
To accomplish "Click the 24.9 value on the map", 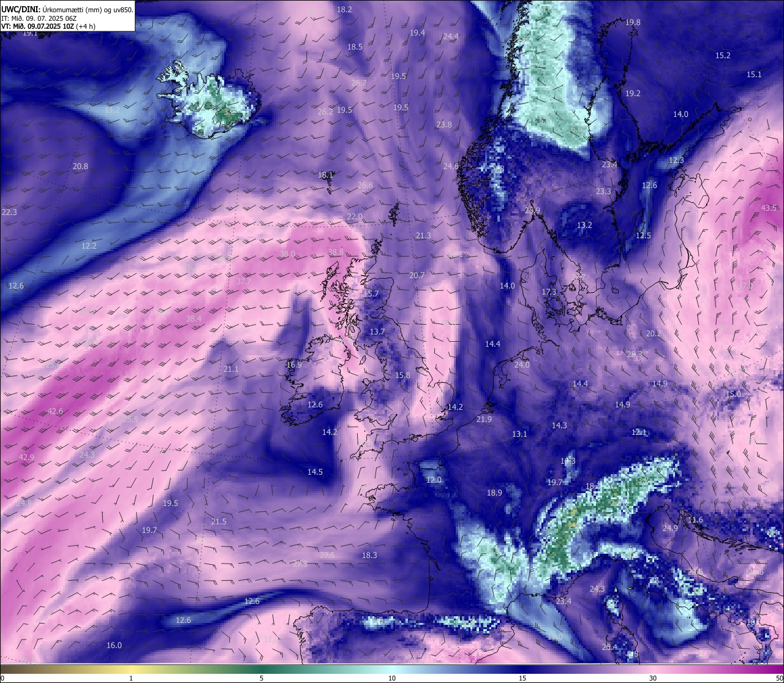I will pyautogui.click(x=670, y=528).
